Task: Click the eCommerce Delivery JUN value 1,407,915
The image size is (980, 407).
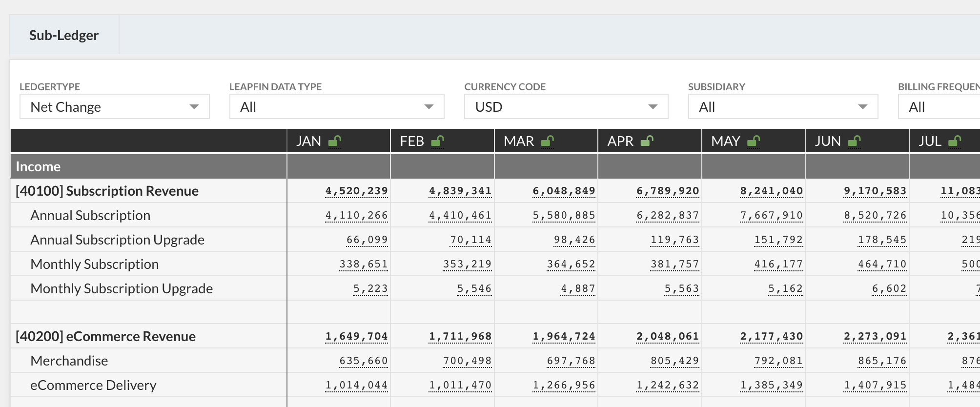Action: [875, 385]
